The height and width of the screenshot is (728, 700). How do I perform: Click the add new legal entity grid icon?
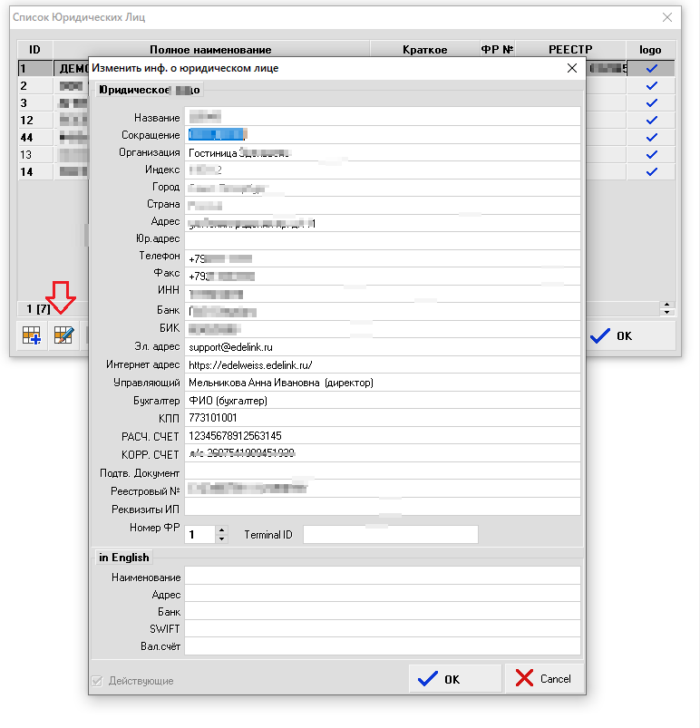coord(32,335)
